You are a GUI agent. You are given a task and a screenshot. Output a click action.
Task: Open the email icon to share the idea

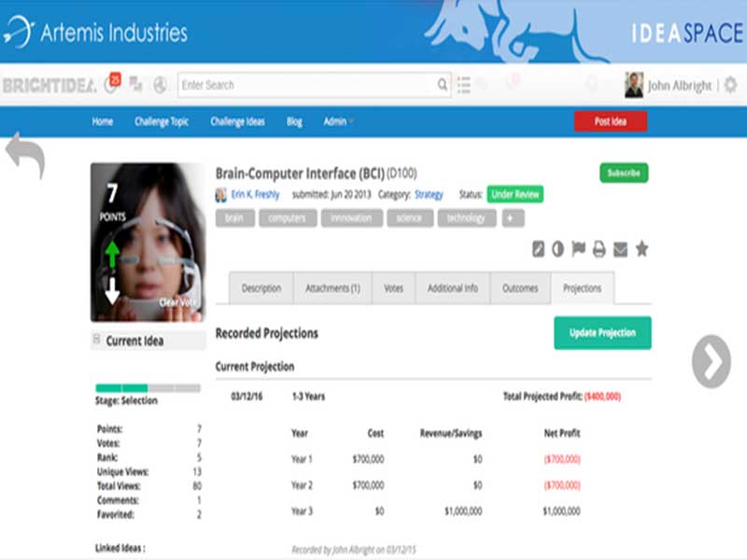pyautogui.click(x=619, y=249)
